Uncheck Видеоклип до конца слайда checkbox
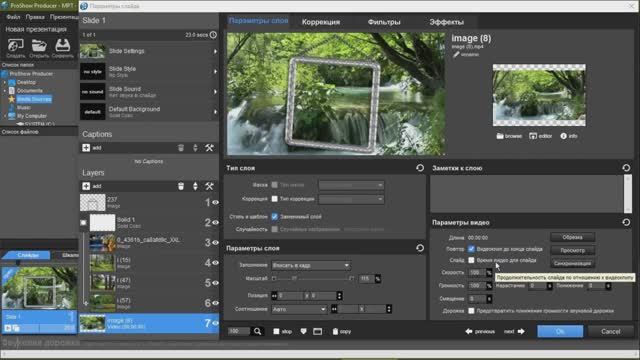Screen dimensions: 640x360 pos(471,249)
